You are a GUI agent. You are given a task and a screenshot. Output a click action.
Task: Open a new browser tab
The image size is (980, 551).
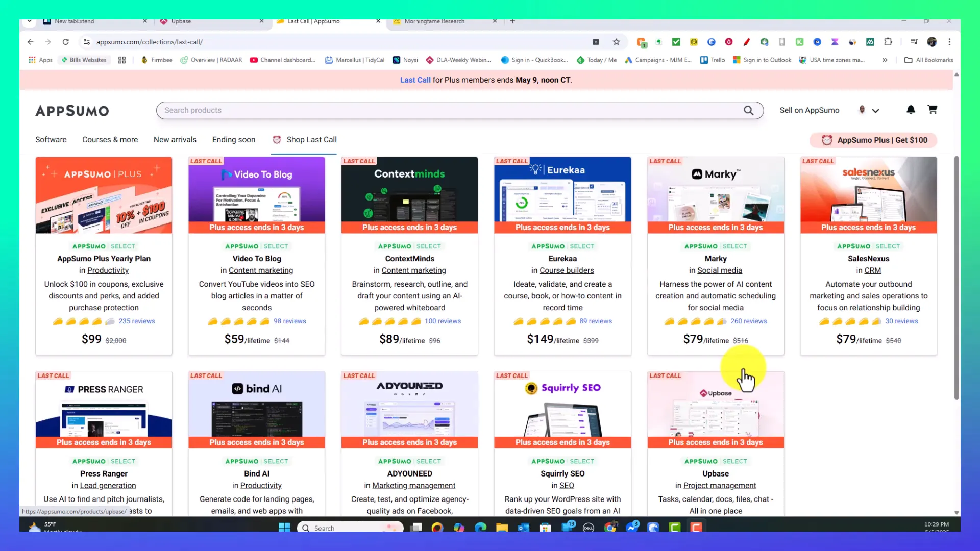[512, 21]
